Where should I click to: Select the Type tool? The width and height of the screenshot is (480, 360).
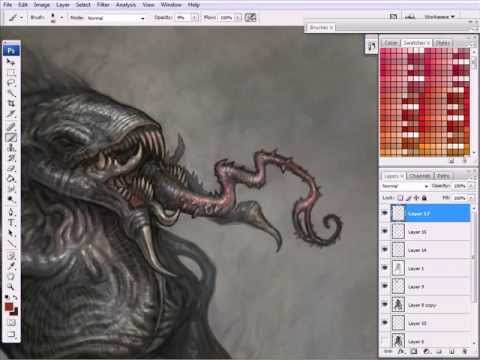pyautogui.click(x=11, y=222)
